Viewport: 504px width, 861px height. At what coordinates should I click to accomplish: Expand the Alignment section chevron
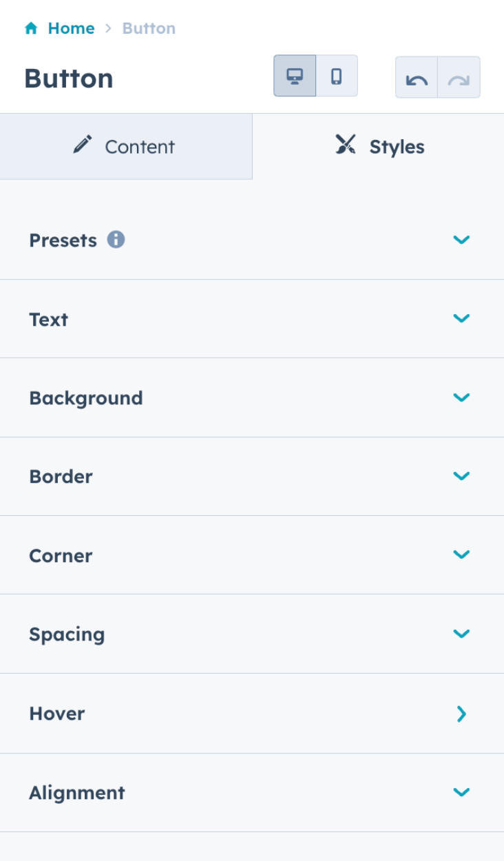[x=461, y=792]
